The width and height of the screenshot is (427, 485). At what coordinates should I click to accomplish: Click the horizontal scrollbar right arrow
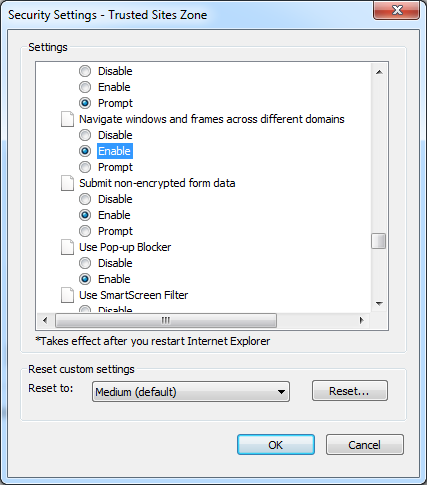[x=362, y=320]
